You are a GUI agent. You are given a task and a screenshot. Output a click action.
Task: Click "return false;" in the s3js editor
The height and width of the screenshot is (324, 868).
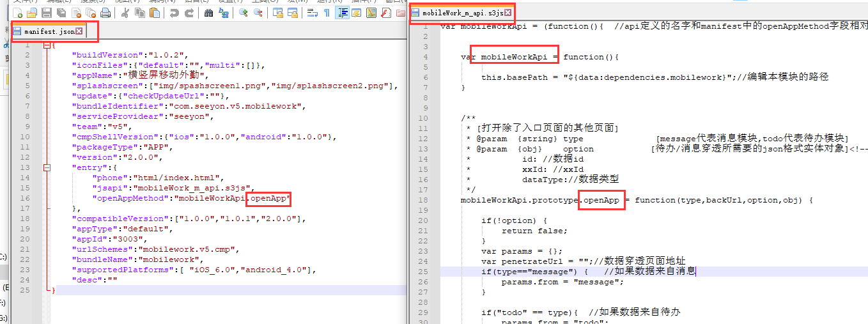tap(534, 231)
